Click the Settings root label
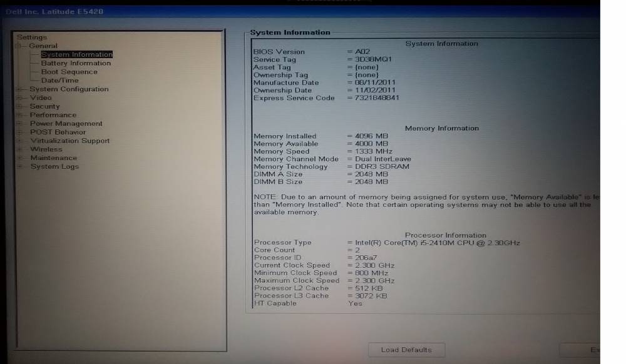The image size is (626, 364). (32, 37)
